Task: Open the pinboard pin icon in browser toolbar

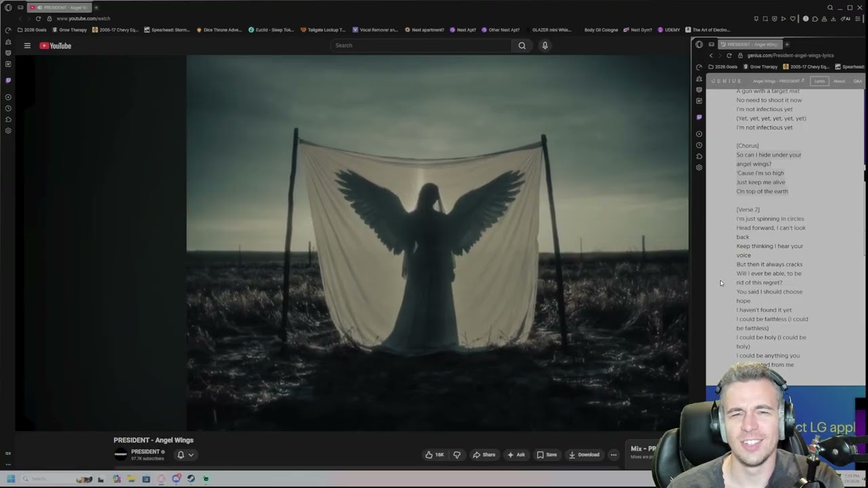Action: (756, 18)
